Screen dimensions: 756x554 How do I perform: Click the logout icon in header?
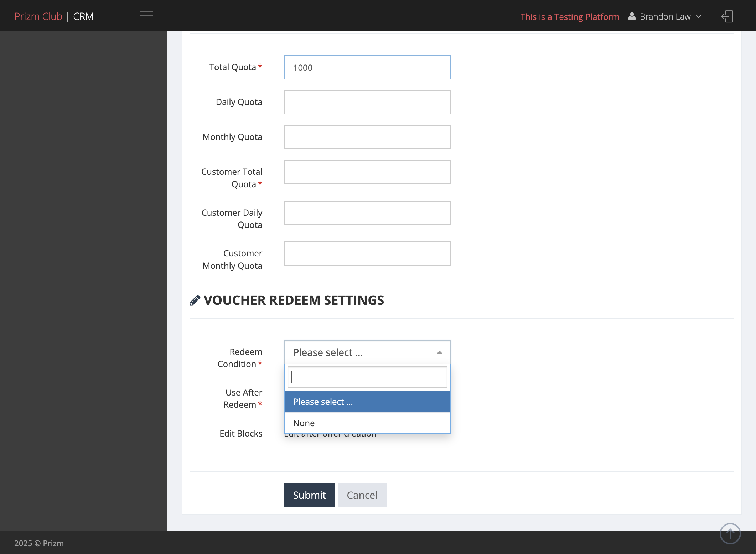point(727,16)
